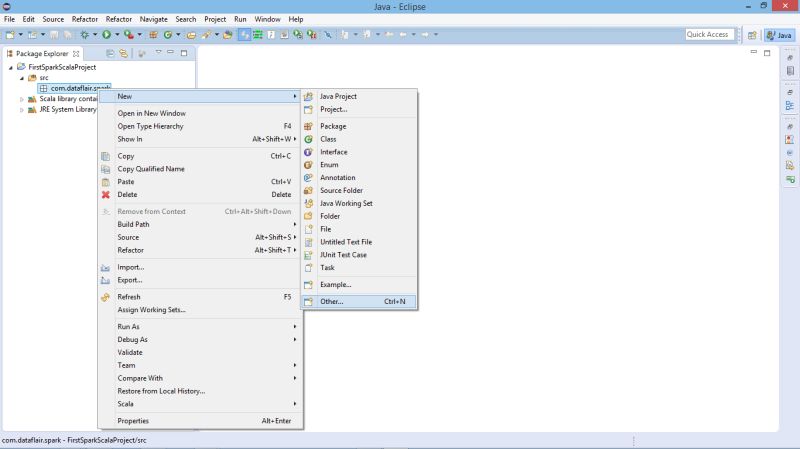
Task: Open the Navigate menu
Action: pyautogui.click(x=154, y=19)
